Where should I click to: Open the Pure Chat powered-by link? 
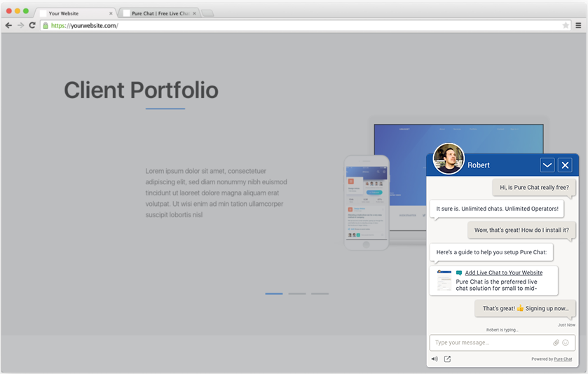tap(563, 359)
